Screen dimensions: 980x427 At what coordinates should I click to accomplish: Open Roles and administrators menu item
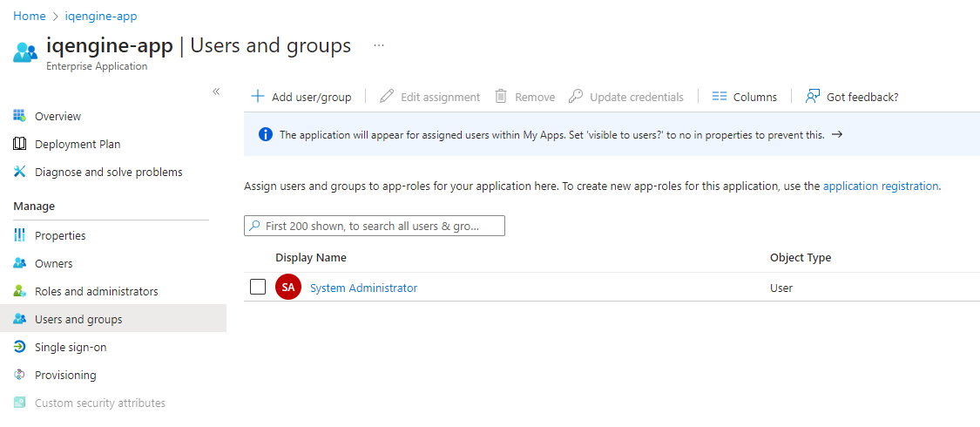pos(96,291)
